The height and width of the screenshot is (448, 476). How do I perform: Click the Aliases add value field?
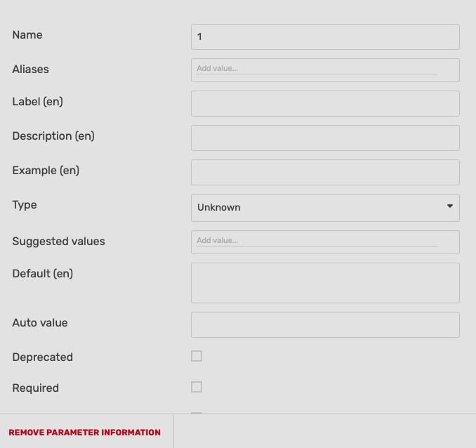(x=316, y=69)
